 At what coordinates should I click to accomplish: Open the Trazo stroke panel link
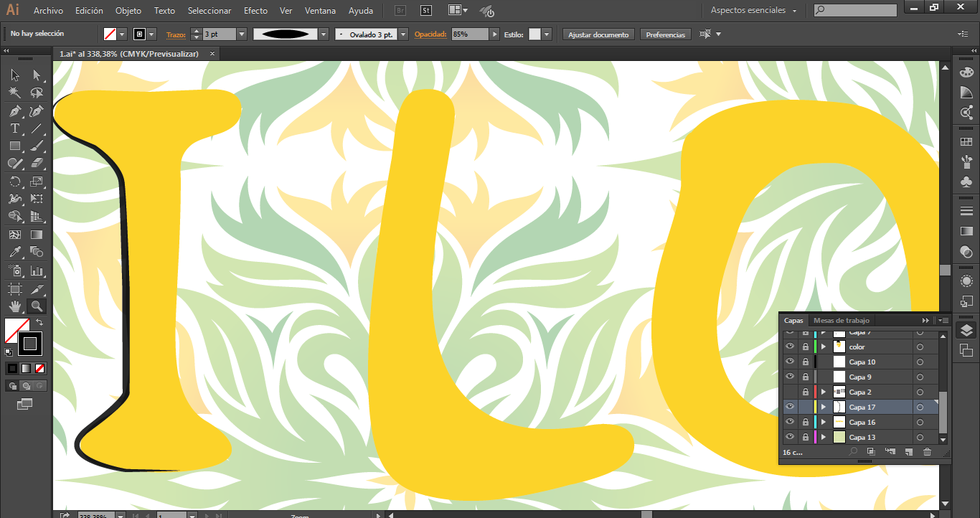176,34
